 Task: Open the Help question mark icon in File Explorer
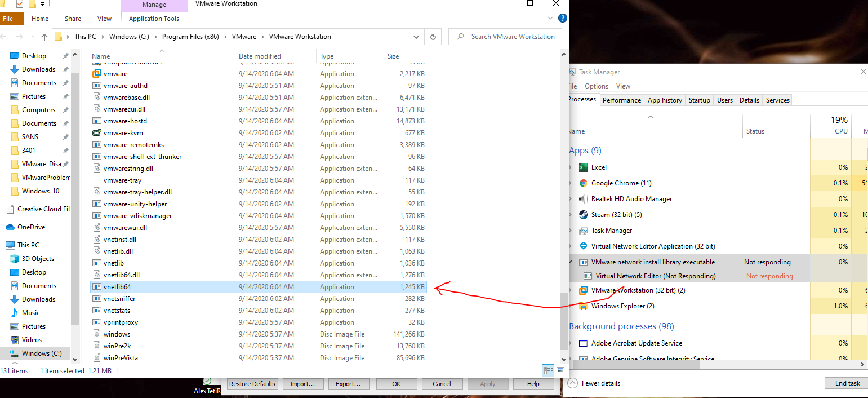tap(562, 17)
